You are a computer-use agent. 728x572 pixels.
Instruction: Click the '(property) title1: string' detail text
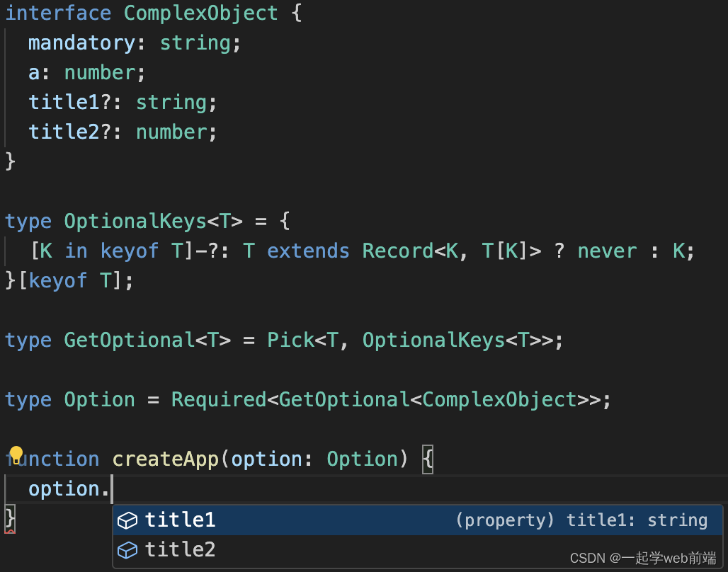point(581,520)
